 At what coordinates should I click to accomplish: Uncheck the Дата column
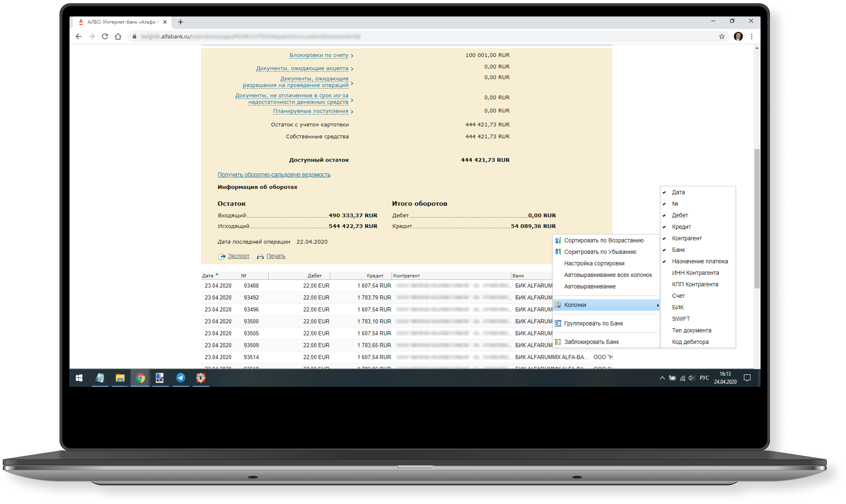[697, 192]
